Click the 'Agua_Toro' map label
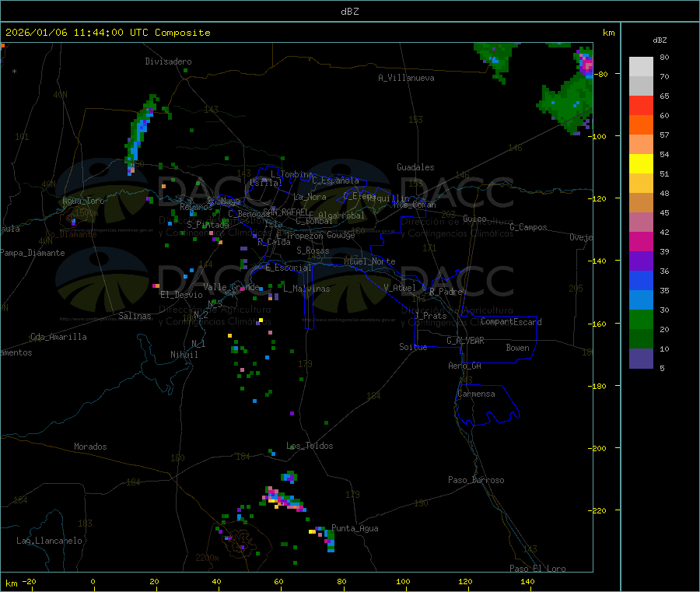This screenshot has width=700, height=592. click(83, 201)
